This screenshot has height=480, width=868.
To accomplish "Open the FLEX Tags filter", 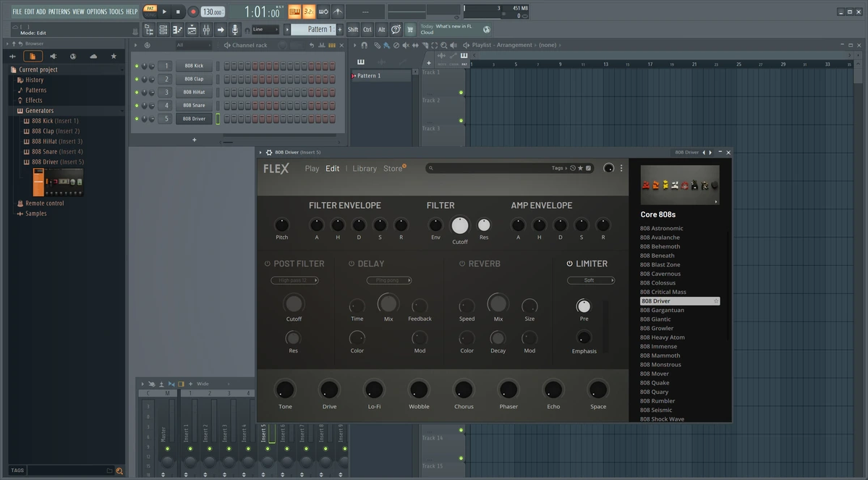I will coord(559,168).
